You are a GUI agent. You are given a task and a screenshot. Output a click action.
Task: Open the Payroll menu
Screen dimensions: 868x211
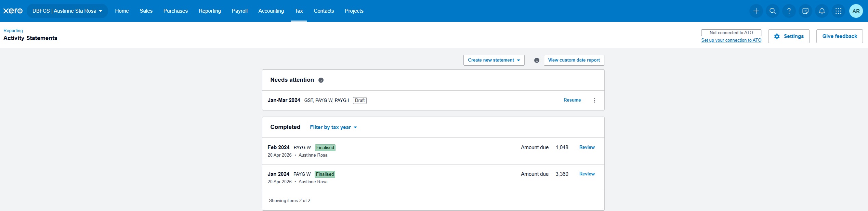pos(239,11)
